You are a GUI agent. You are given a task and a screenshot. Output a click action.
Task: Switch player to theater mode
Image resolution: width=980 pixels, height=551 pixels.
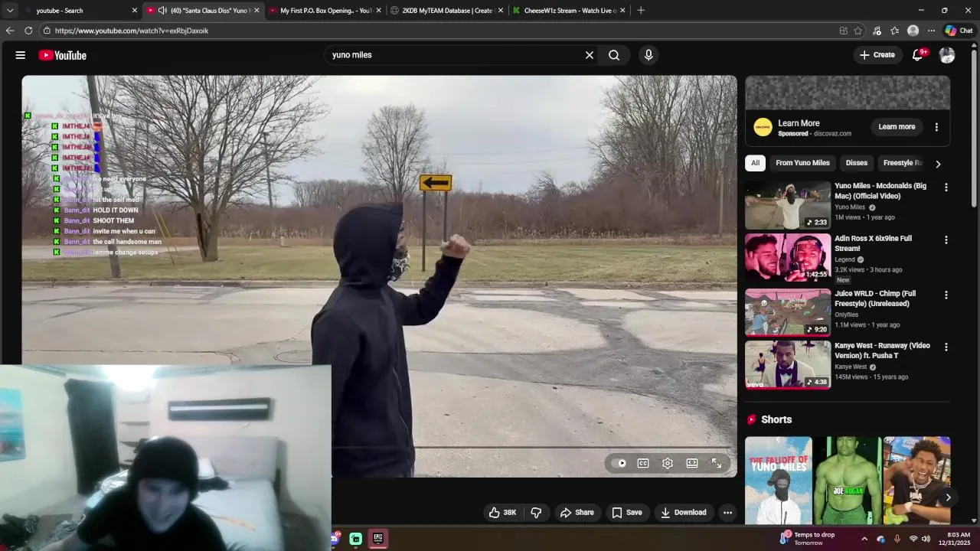tap(692, 463)
